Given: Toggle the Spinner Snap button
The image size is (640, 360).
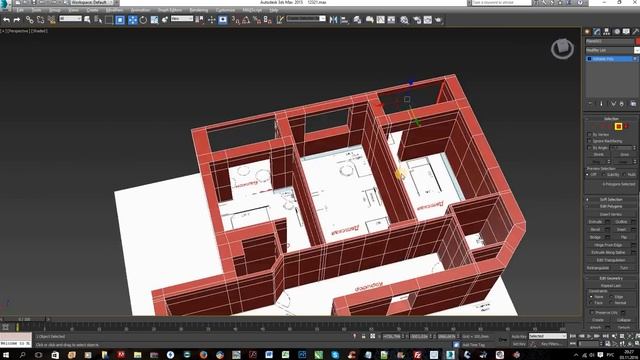Looking at the screenshot, I should click(x=268, y=20).
